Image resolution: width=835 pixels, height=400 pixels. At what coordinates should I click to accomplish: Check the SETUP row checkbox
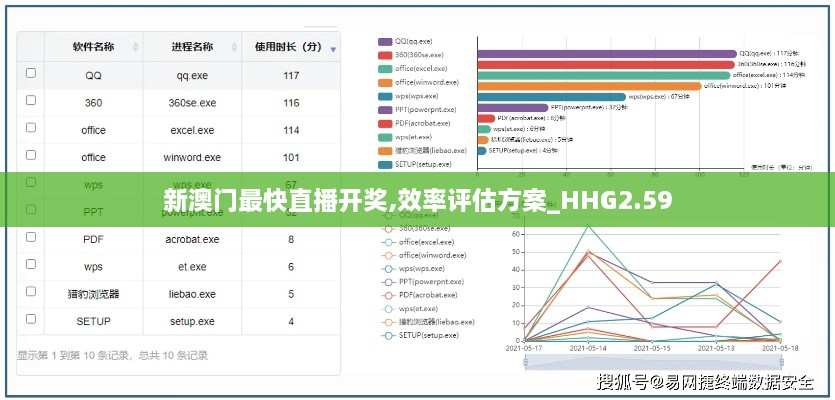[31, 319]
